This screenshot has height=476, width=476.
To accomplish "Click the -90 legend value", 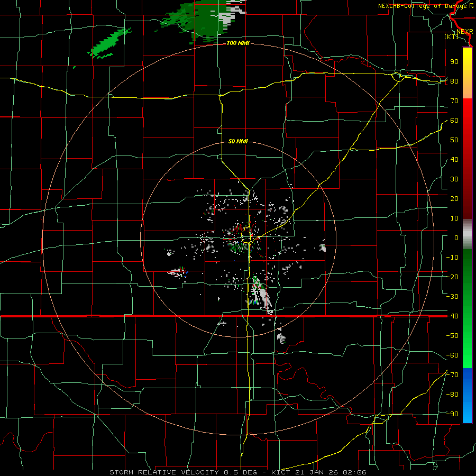I will tap(452, 414).
